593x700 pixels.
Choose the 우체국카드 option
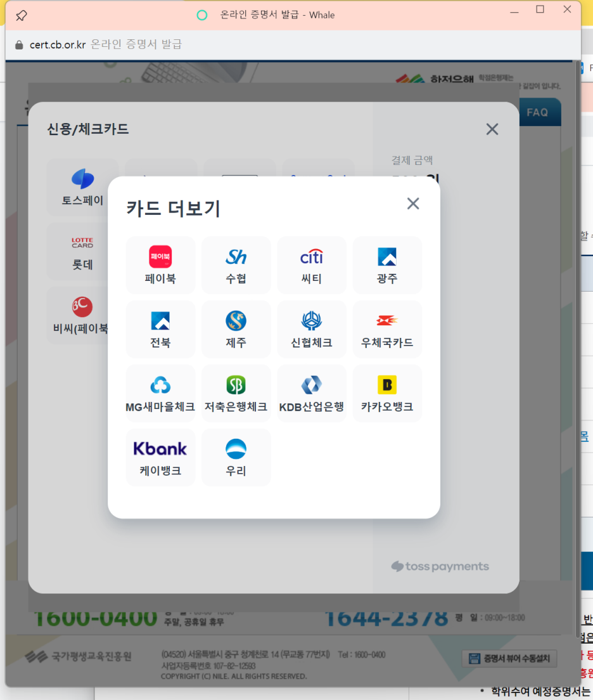(x=387, y=329)
